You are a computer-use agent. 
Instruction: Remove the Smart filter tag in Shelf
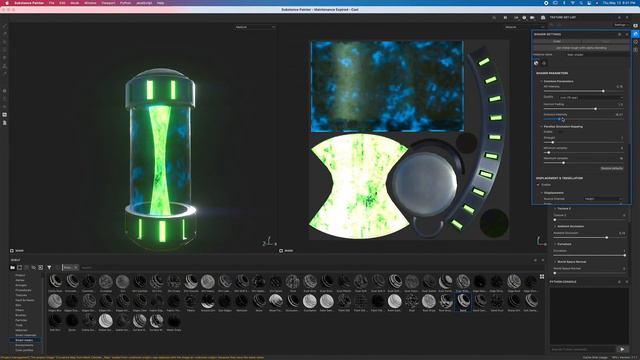[76, 267]
